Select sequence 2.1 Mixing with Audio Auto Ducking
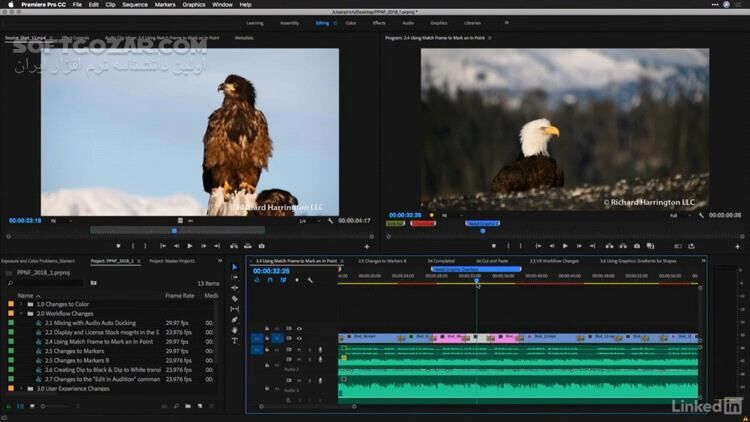Viewport: 750px width, 422px height. coord(90,323)
